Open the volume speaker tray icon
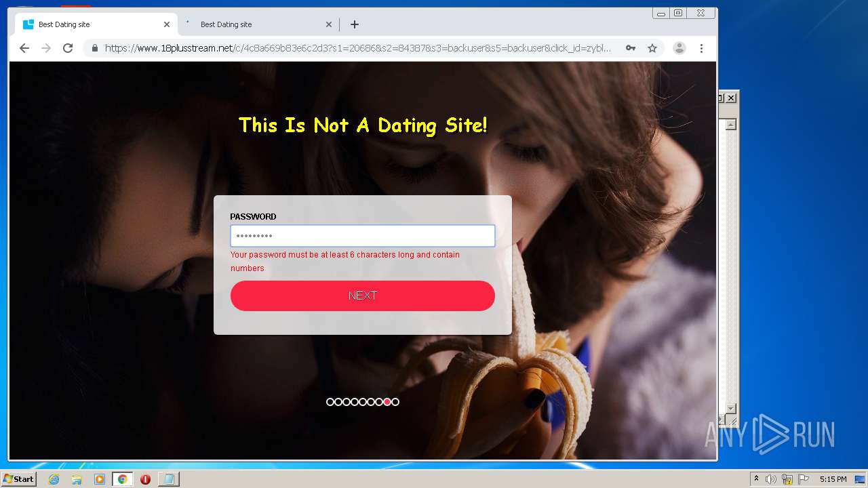 pyautogui.click(x=771, y=479)
